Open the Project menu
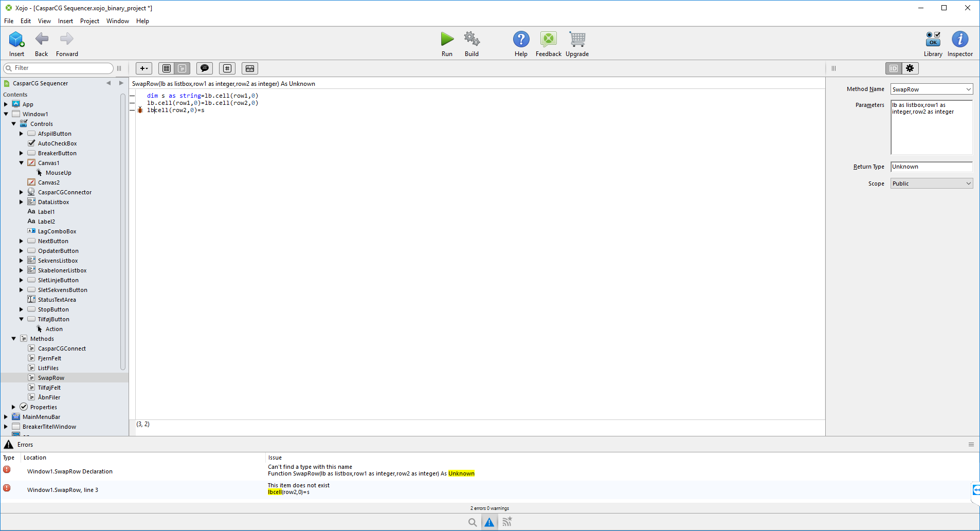 tap(89, 21)
